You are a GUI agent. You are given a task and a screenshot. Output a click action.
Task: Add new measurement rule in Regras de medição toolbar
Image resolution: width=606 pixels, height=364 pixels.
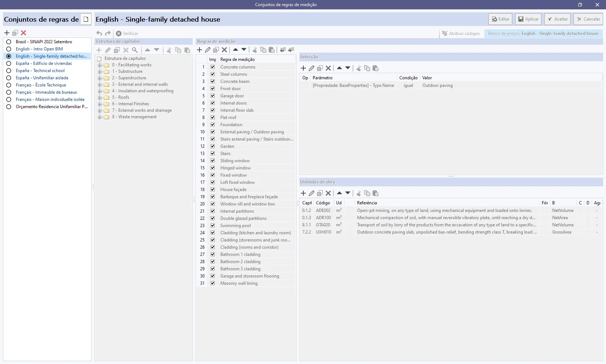[199, 50]
